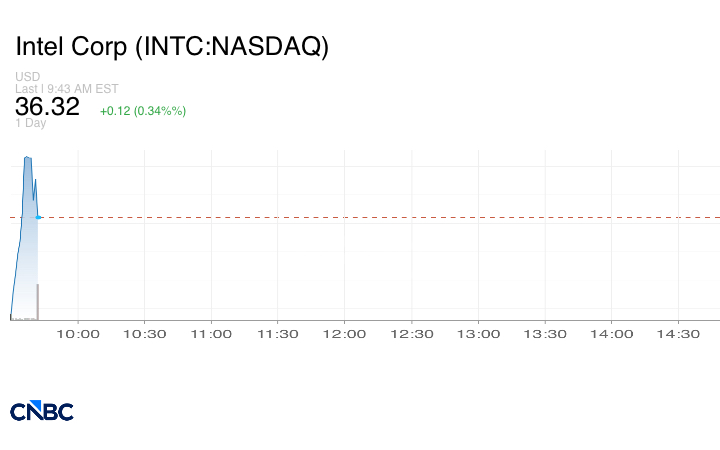Click the 12:30 time axis label
The image size is (720, 450).
[411, 334]
